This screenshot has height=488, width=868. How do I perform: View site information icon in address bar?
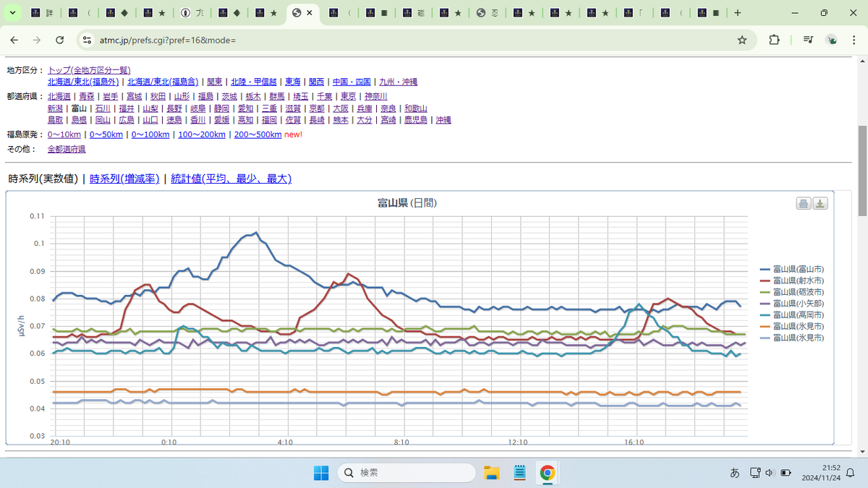[x=87, y=40]
